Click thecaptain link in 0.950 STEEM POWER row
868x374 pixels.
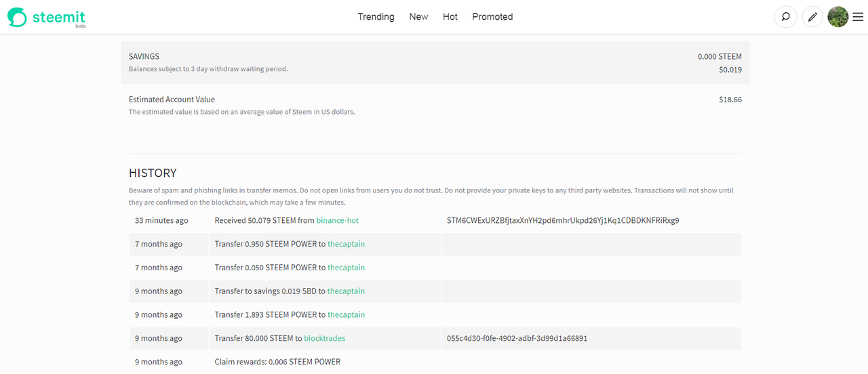(346, 244)
